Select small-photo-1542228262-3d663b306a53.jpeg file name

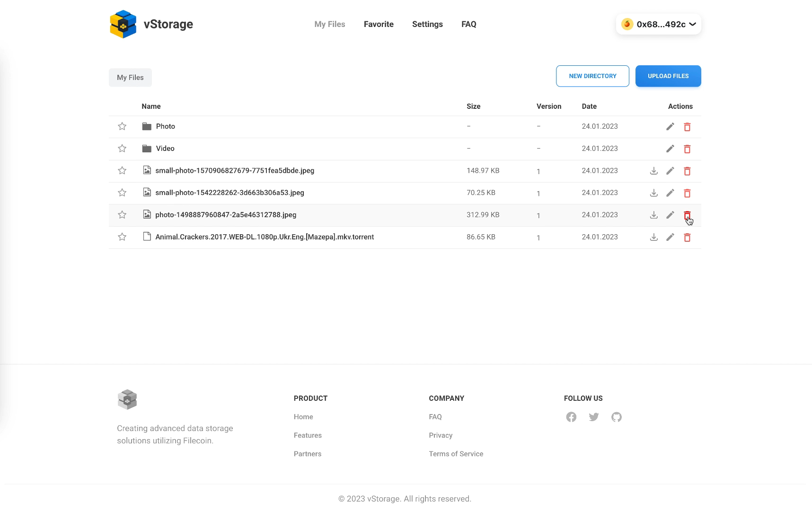click(x=229, y=193)
